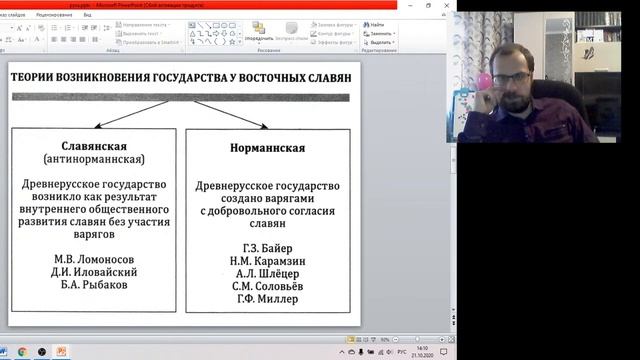640x360 pixels.
Task: Click Преобразовать в SmartArt
Action: [x=149, y=42]
